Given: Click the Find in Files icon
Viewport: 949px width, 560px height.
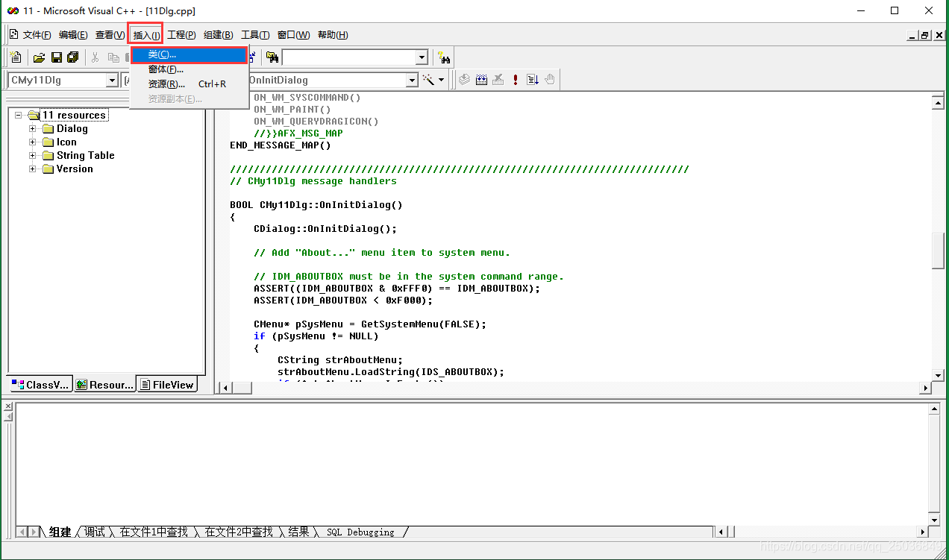Looking at the screenshot, I should point(272,57).
